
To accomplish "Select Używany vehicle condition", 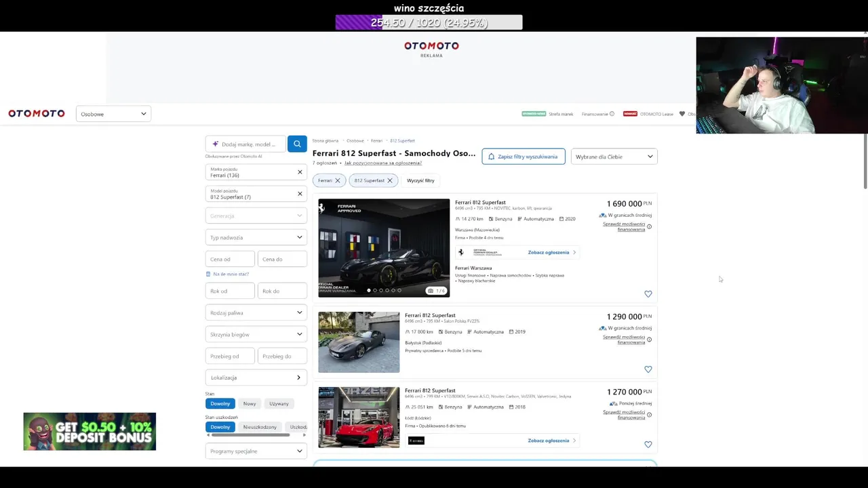I will (x=279, y=403).
